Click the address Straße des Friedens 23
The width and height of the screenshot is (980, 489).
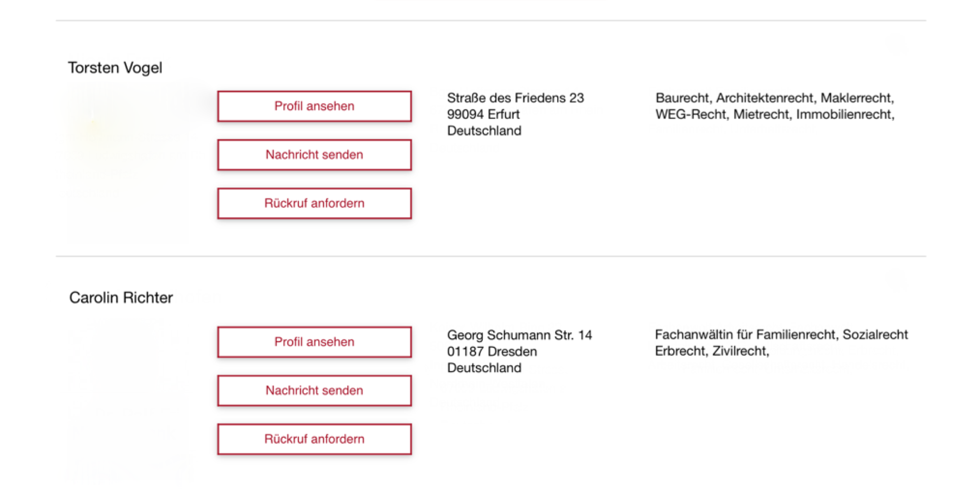click(x=515, y=98)
